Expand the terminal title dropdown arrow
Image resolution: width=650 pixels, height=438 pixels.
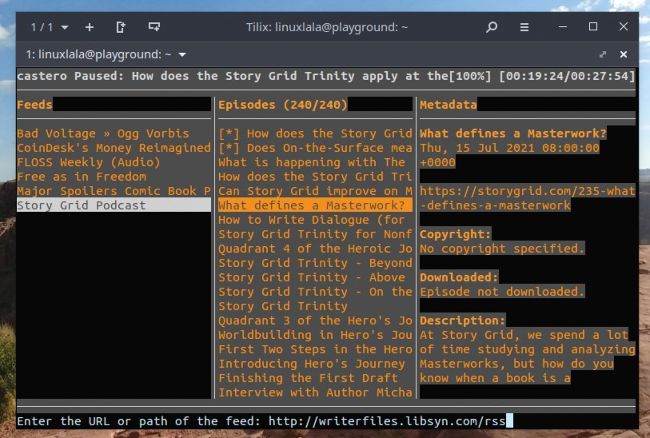(183, 54)
